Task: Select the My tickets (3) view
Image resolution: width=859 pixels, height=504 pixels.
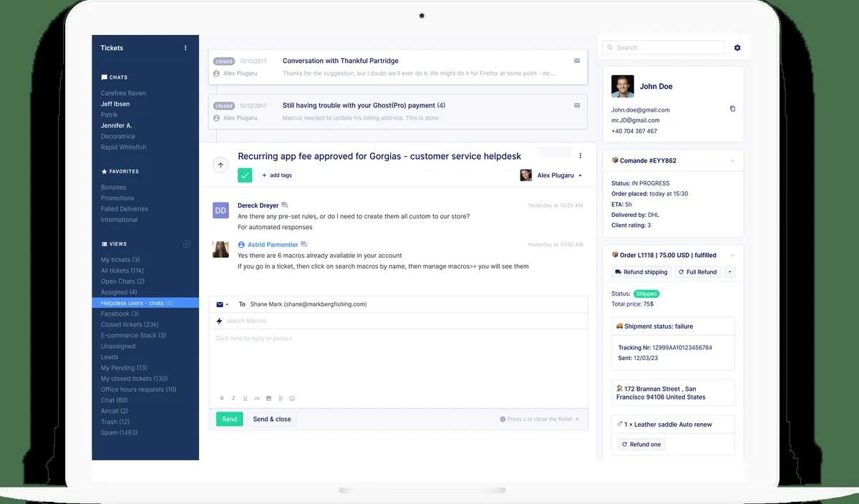Action: click(120, 260)
